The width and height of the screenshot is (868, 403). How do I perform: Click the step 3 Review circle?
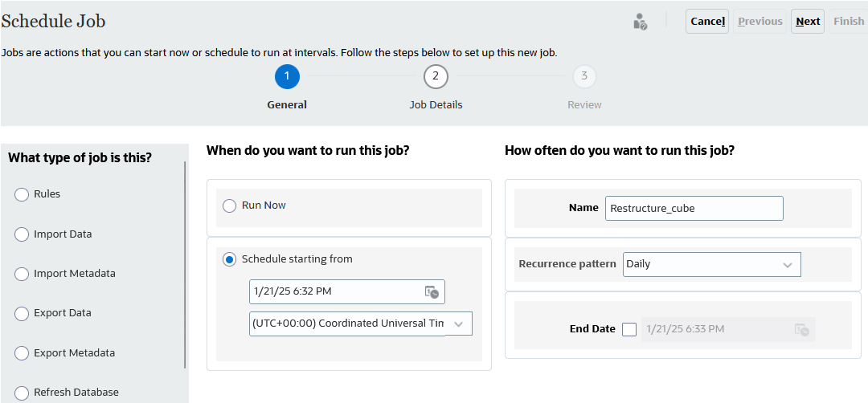[x=584, y=77]
